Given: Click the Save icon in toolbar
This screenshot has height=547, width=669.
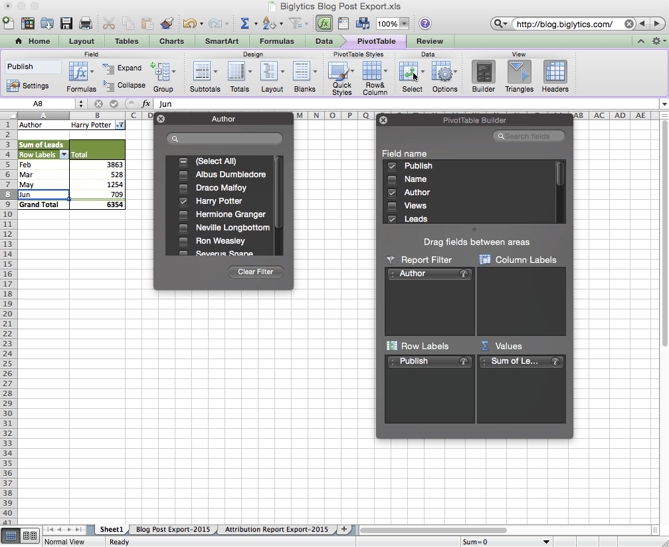Looking at the screenshot, I should [66, 23].
